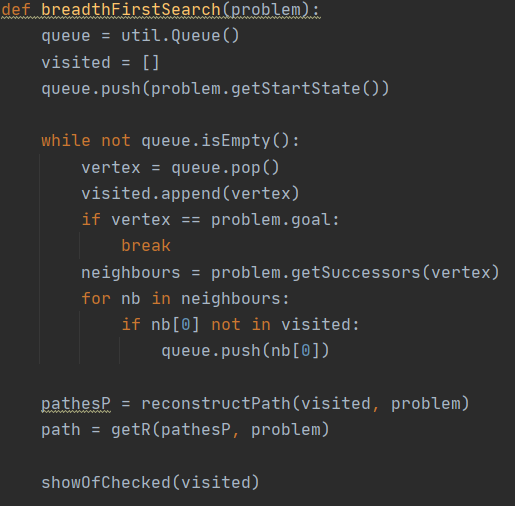Click the 'for' keyword in loop
The height and width of the screenshot is (506, 515).
(x=96, y=298)
